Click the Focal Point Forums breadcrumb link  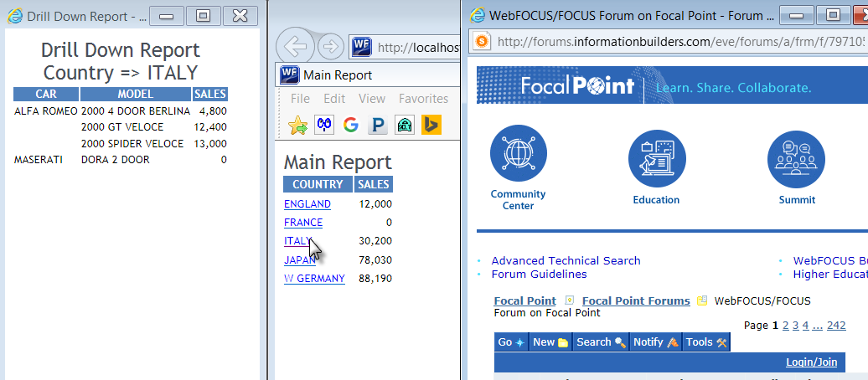(636, 300)
